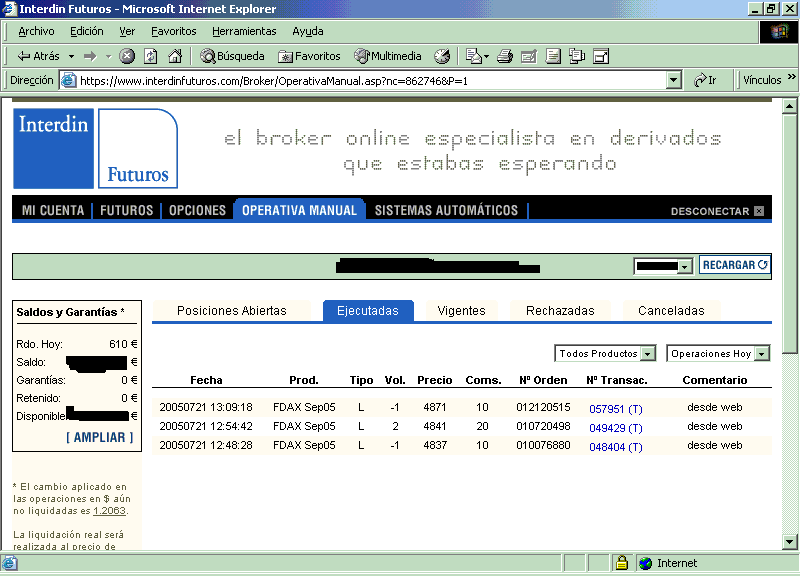
Task: Click the 1.2063 exchange rate link
Action: 109,511
